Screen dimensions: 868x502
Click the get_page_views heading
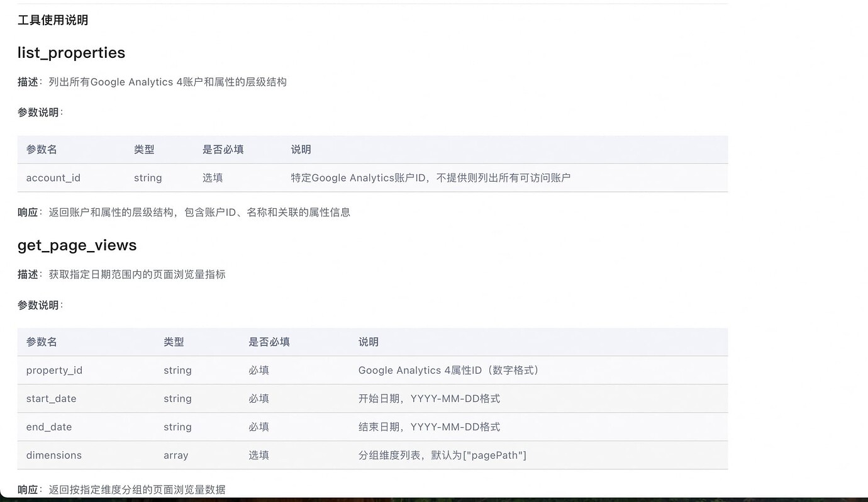coord(77,245)
